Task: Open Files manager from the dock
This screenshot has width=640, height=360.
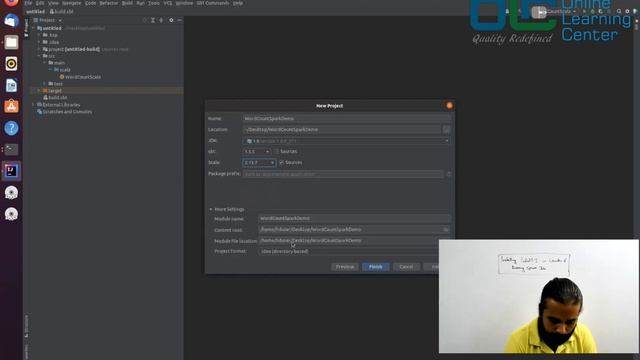Action: click(x=11, y=42)
